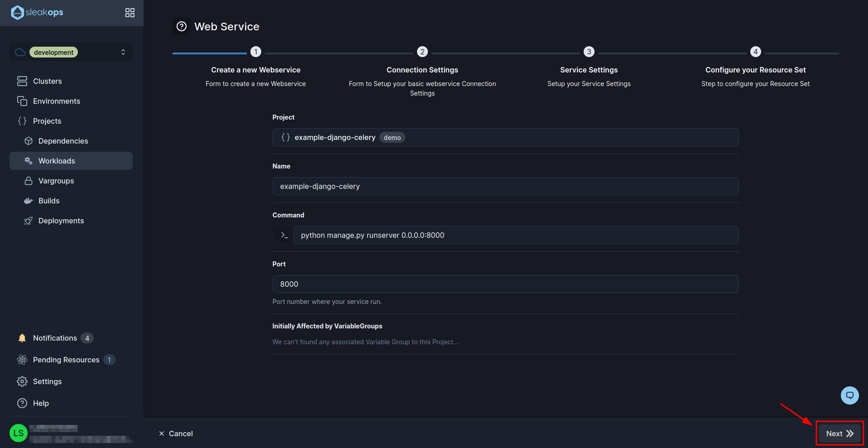Go to Environments

click(71, 101)
